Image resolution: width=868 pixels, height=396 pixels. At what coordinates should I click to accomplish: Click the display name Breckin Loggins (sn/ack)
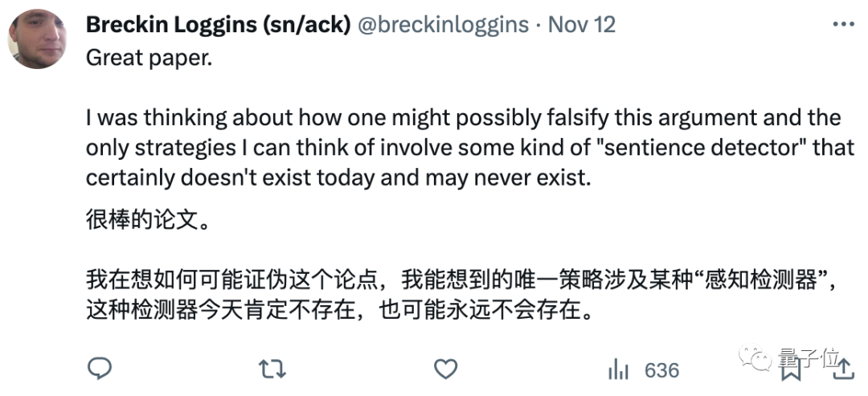217,24
